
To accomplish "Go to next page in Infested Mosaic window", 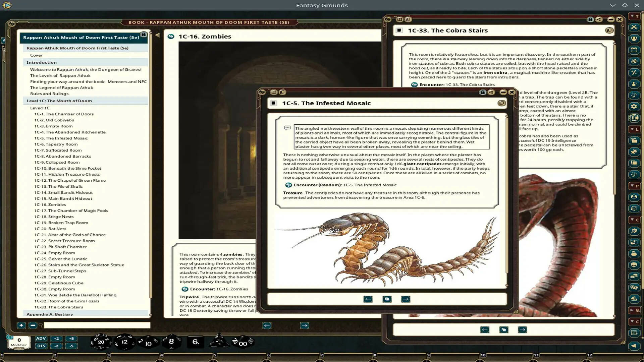I will 406,299.
